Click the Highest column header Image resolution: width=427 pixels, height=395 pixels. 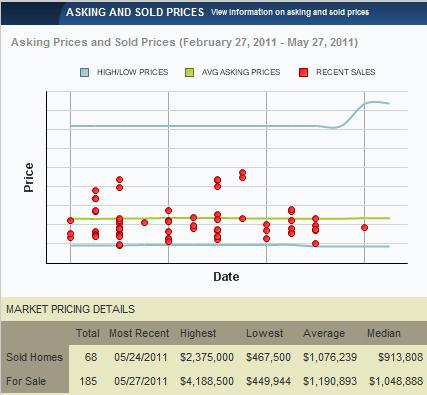[x=198, y=333]
